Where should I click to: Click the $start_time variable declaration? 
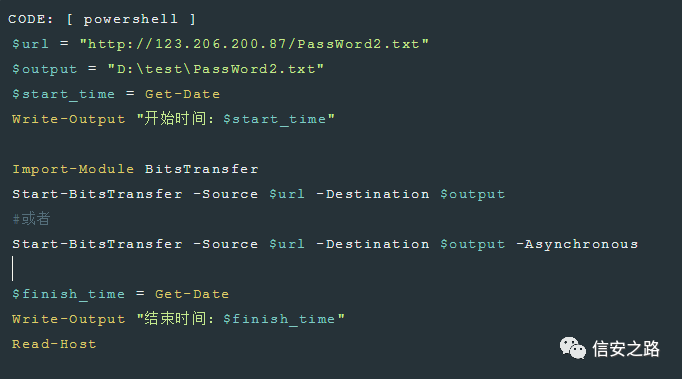click(x=64, y=94)
